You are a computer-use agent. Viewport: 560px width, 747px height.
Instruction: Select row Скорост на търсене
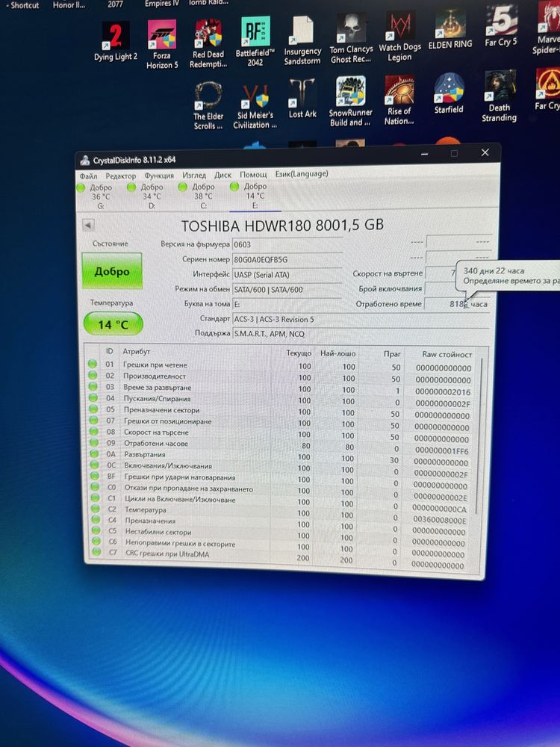coord(280,435)
